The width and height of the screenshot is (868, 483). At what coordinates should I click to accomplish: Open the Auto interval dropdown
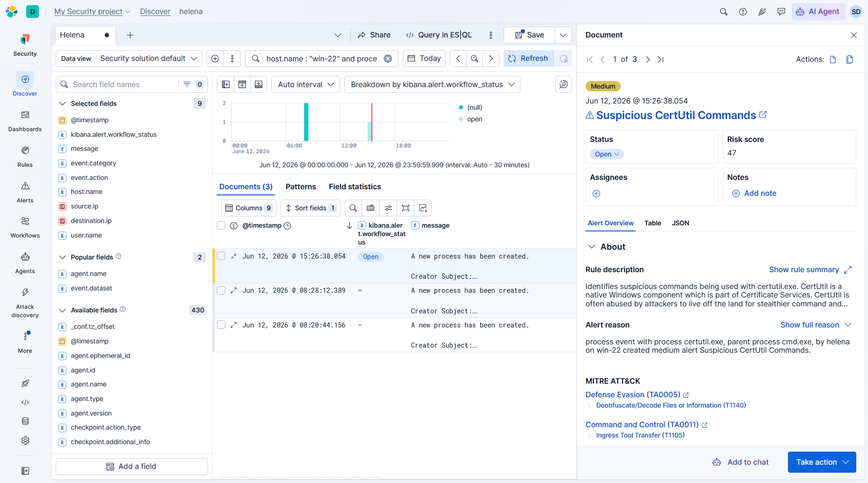coord(305,84)
